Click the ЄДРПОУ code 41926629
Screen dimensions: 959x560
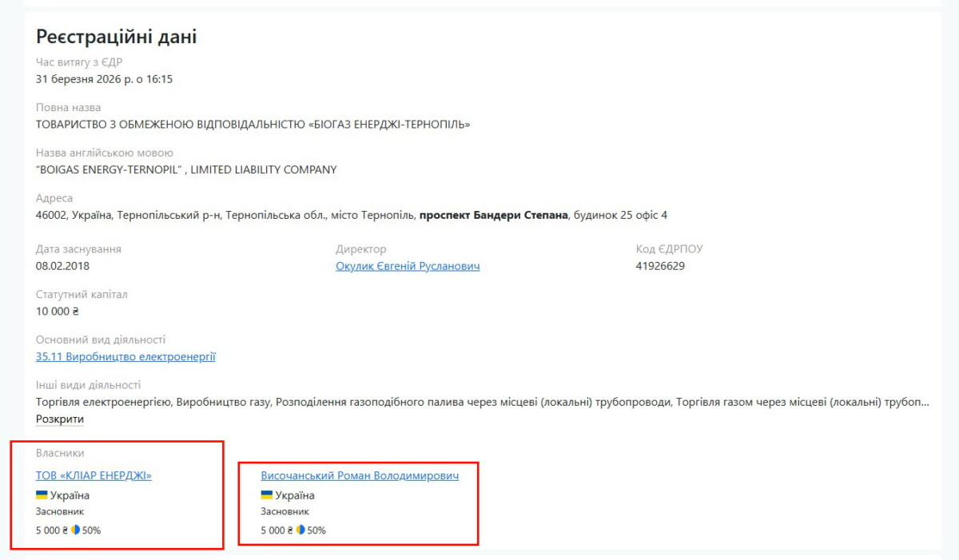pos(660,266)
